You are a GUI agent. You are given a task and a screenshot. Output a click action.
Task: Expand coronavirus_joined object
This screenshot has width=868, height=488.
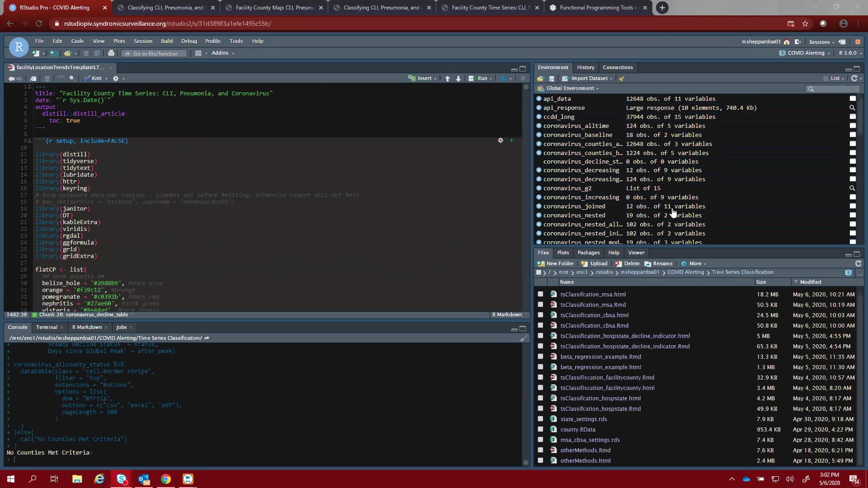click(x=539, y=206)
